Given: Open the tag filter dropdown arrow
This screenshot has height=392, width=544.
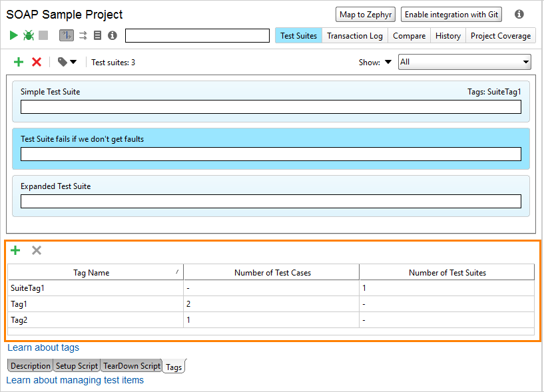Looking at the screenshot, I should [x=73, y=62].
